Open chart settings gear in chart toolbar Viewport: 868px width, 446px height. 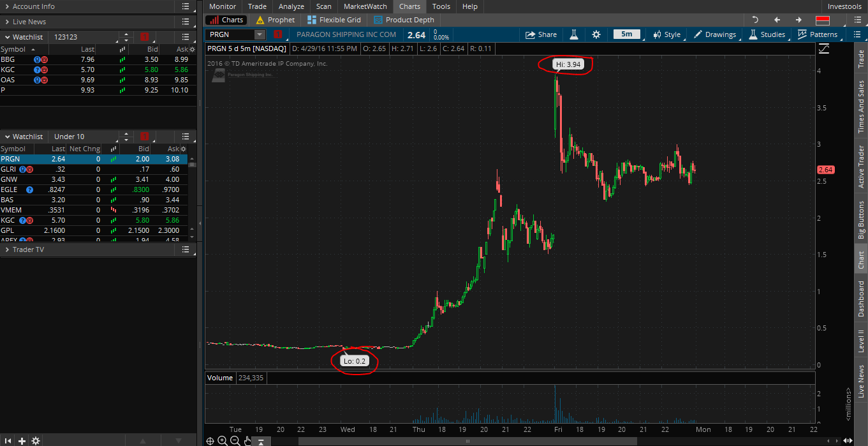click(596, 34)
